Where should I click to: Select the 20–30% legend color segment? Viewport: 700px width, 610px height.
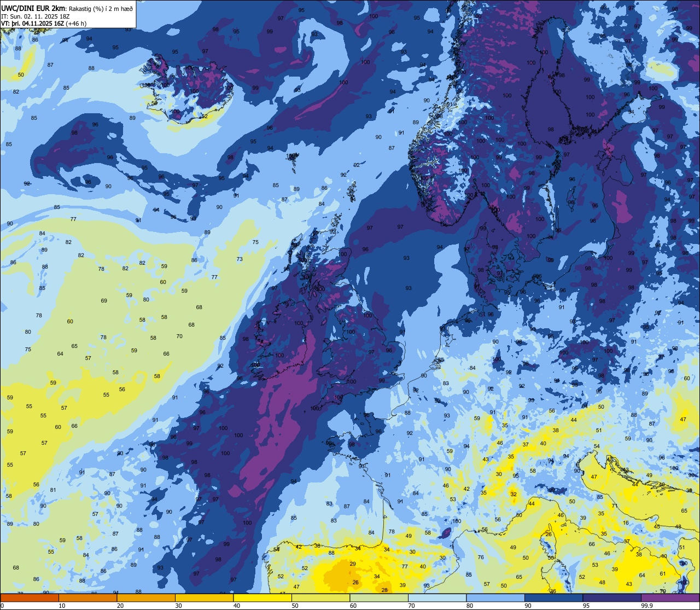[146, 598]
